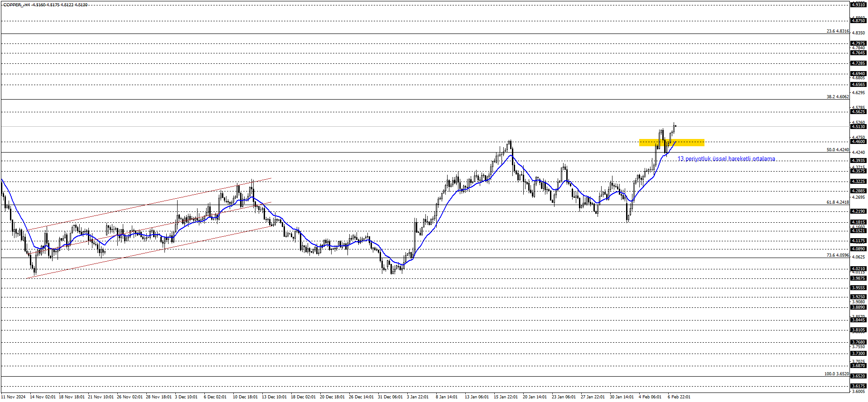Screen dimensions: 868x402
Task: Click the 4.3575 price level tag
Action: (x=858, y=171)
